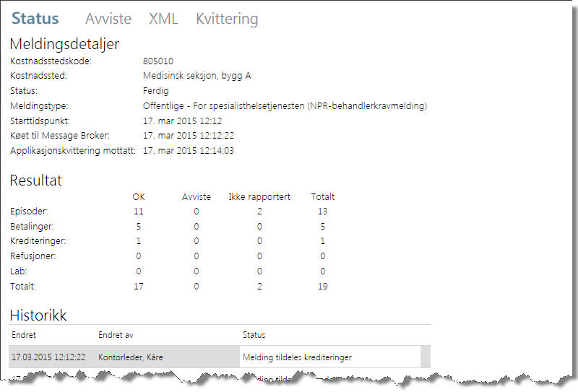
Task: Open the Avviste tab
Action: click(x=108, y=19)
